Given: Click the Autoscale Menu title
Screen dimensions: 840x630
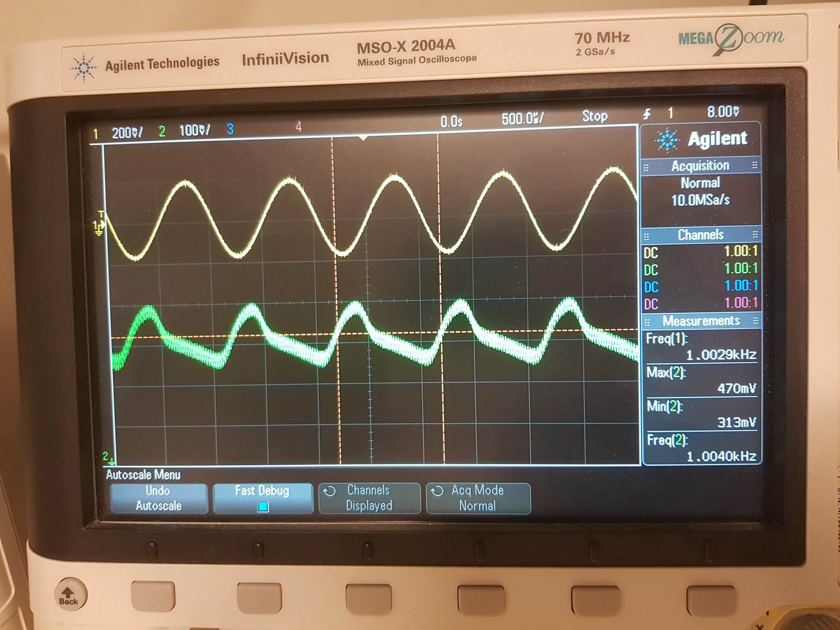Looking at the screenshot, I should tap(143, 475).
